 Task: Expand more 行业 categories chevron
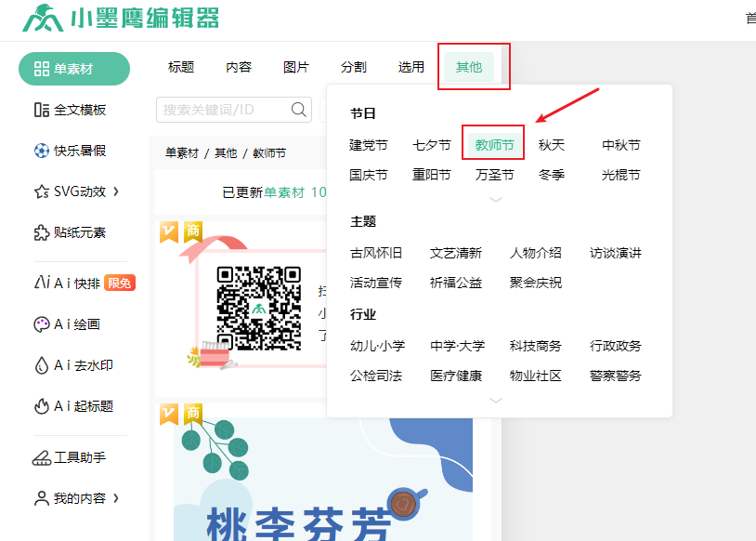click(x=496, y=400)
